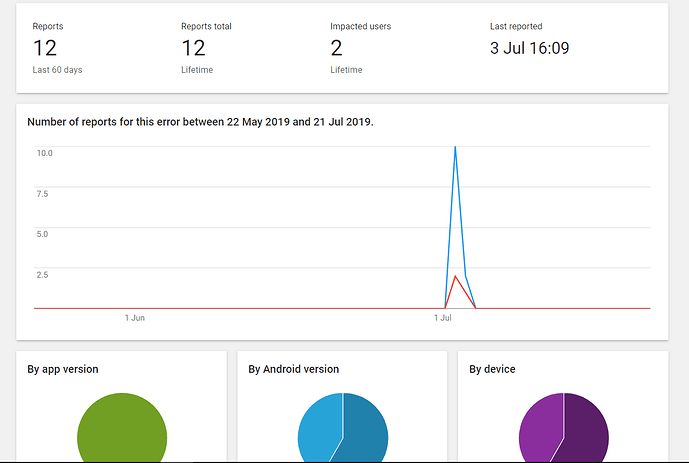Click the red line peak in reports chart
This screenshot has height=463, width=689.
coord(455,277)
